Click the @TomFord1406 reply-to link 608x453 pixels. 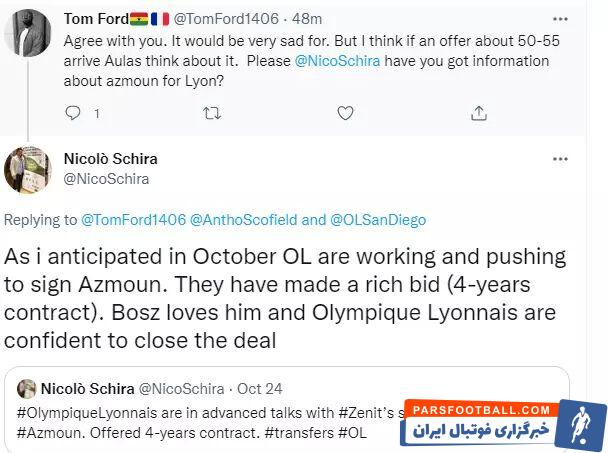pos(133,219)
